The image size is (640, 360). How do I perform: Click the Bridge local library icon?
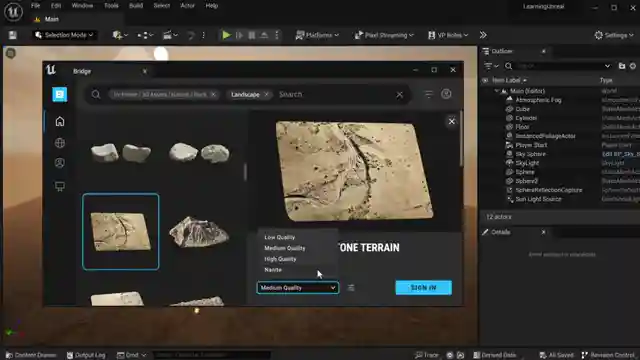(60, 94)
